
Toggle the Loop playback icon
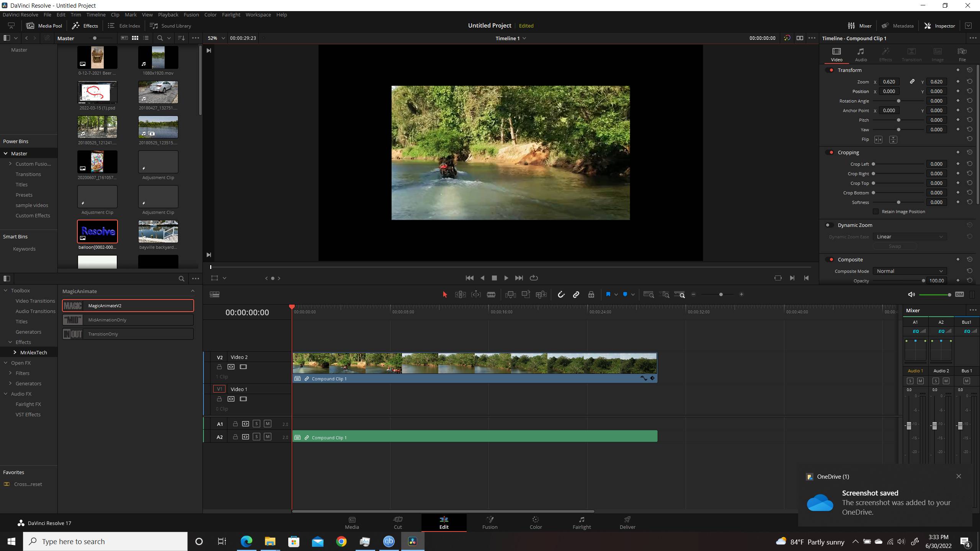[534, 278]
